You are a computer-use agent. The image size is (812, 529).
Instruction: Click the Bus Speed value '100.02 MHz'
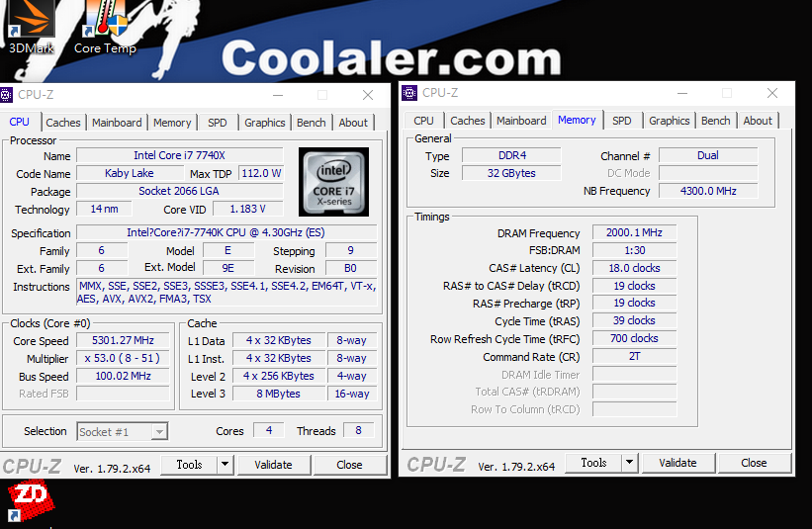(x=123, y=376)
